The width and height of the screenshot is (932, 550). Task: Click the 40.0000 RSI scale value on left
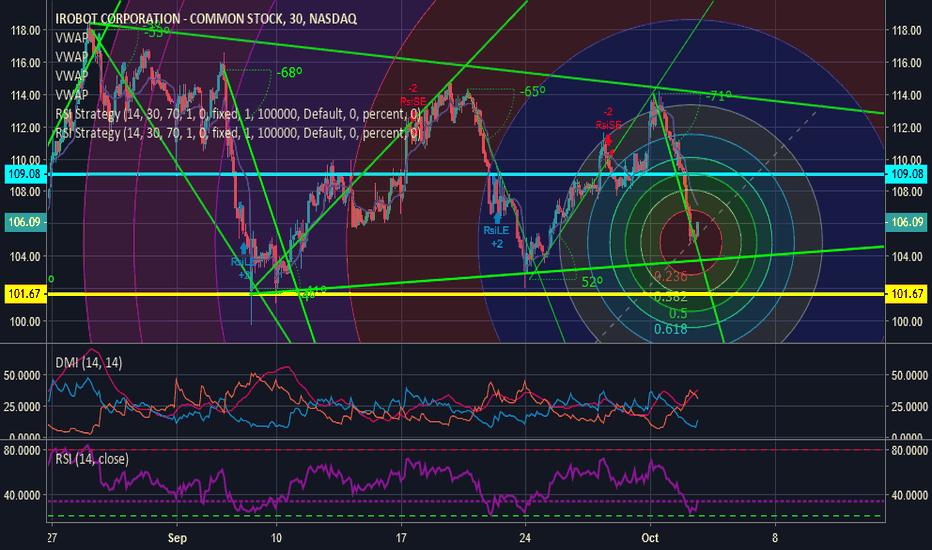[23, 495]
